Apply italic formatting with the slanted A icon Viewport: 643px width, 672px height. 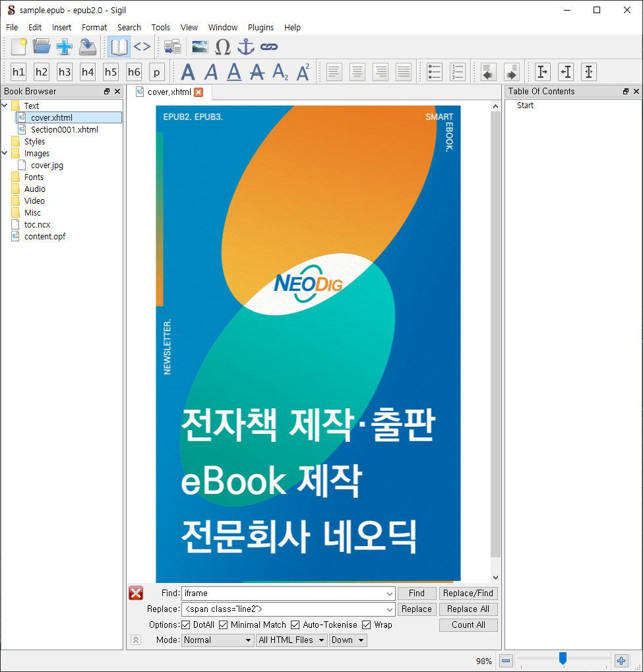pos(211,72)
